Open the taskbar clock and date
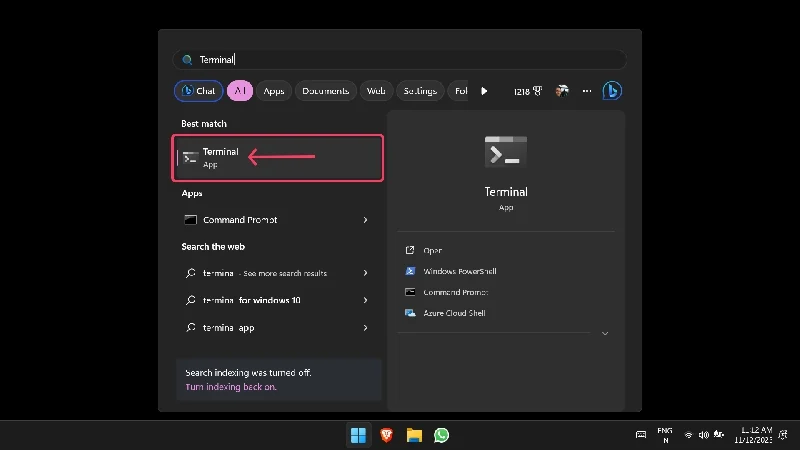800x450 pixels. [x=753, y=435]
